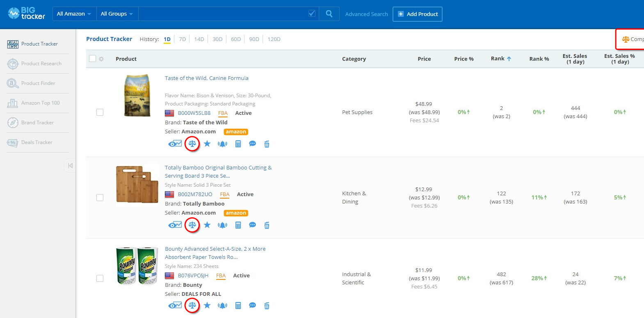Select the 60D history tab
The image size is (644, 318).
click(236, 39)
